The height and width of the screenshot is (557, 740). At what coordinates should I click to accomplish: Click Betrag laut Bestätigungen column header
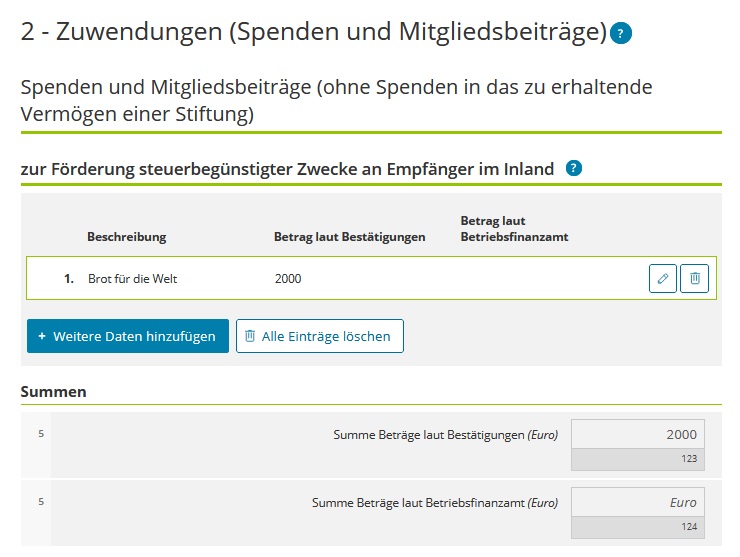[x=349, y=236]
